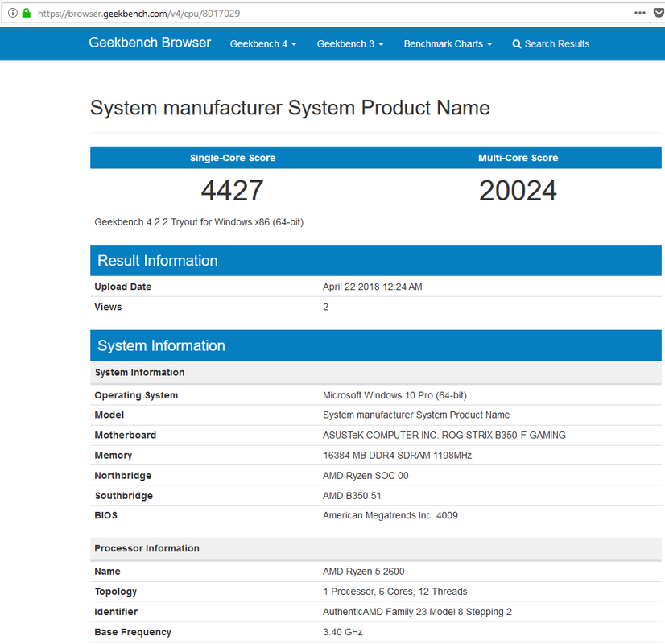Viewport: 665px width, 644px height.
Task: Click the site information icon in address bar
Action: point(13,13)
